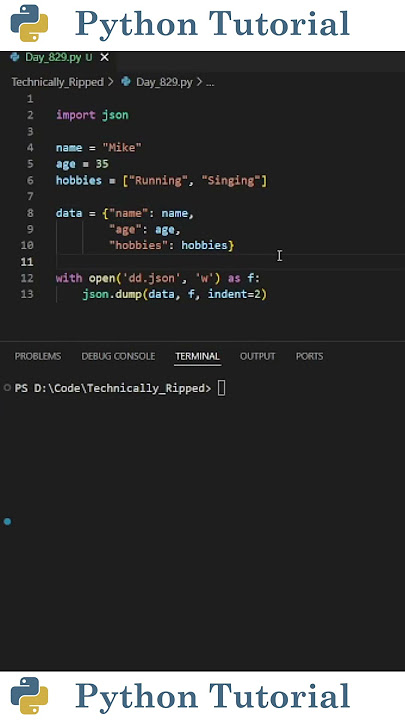Viewport: 405px width, 720px height.
Task: Click the Python logo in the top banner
Action: 29,23
